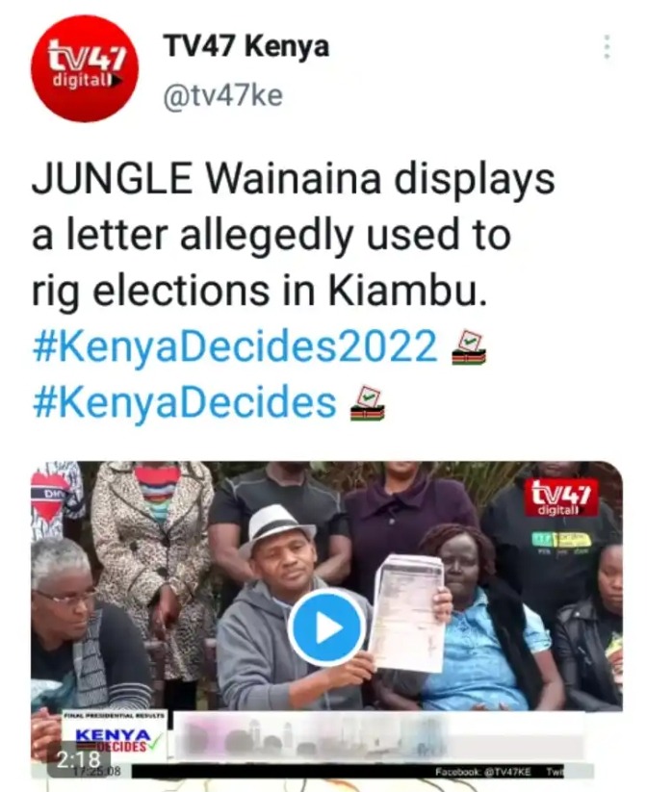Screen dimensions: 672x792
Task: Open the three-dot tweet options menu
Action: pos(607,47)
